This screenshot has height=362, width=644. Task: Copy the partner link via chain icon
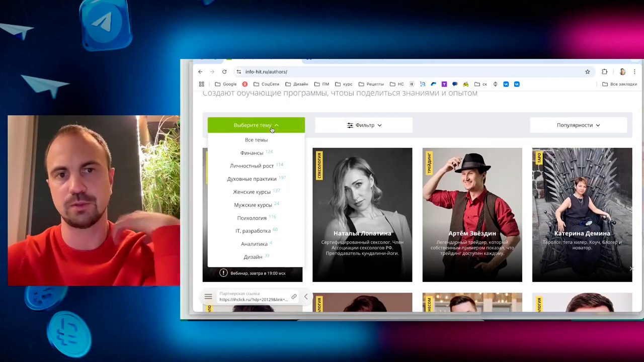point(294,297)
